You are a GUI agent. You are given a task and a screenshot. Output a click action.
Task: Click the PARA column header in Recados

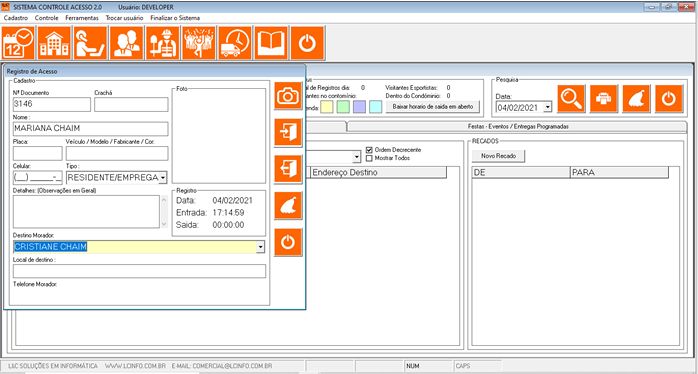tap(619, 172)
